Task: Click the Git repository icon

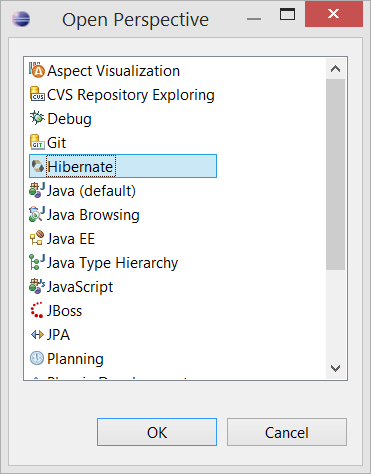Action: pos(37,142)
